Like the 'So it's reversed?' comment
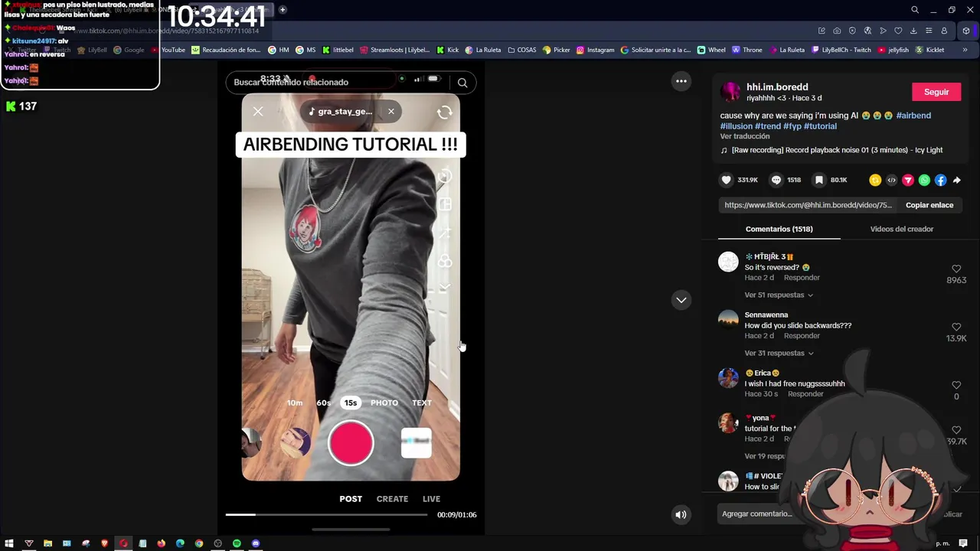 click(x=956, y=269)
